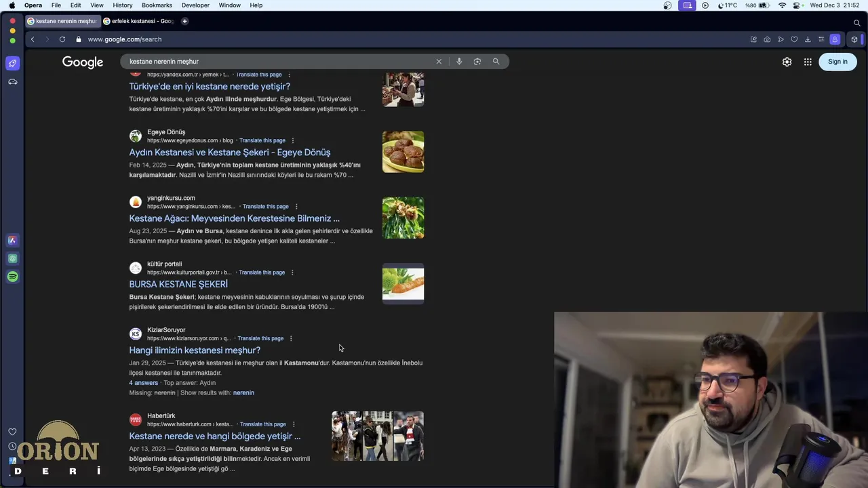Open more options for kültür portalı result

(292, 272)
